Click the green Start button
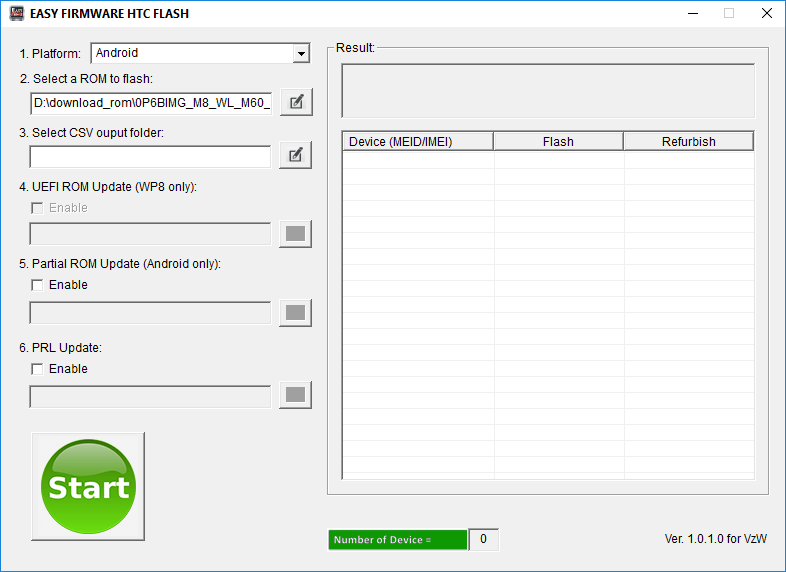Screen dimensions: 786x572 [x=88, y=486]
